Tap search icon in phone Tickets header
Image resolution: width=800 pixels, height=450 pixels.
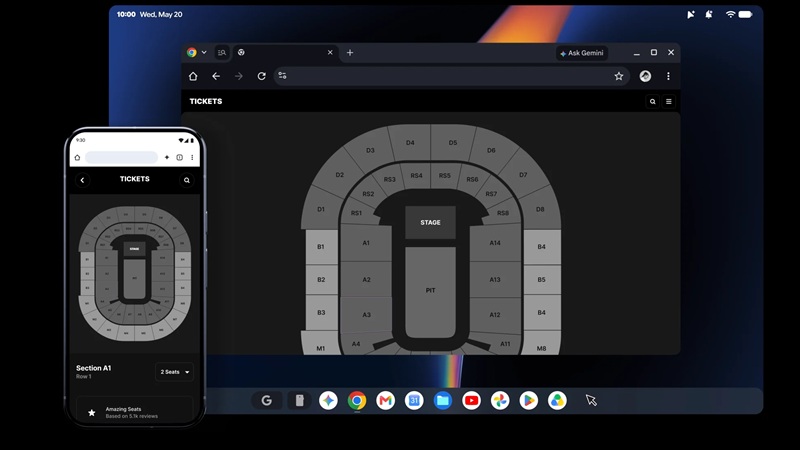tap(187, 180)
